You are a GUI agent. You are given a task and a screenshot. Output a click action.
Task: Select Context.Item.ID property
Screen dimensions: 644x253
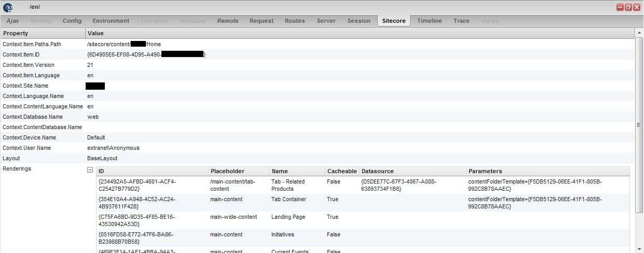coord(21,54)
